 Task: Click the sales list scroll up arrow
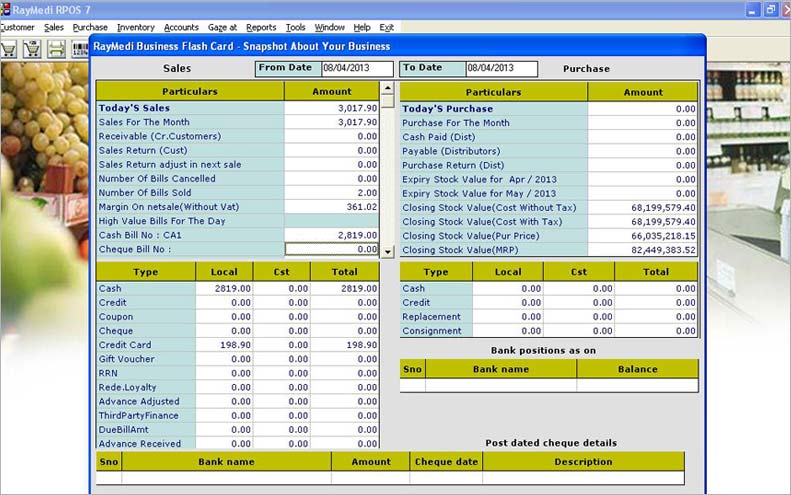coord(387,88)
